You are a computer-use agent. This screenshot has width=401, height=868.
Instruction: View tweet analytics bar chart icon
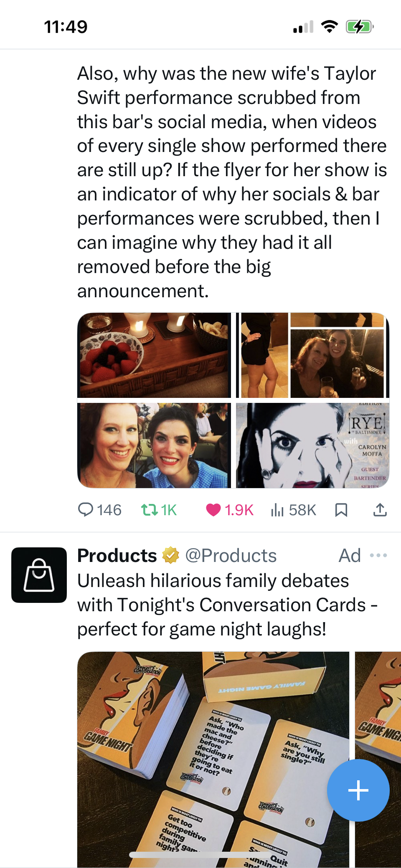(x=277, y=510)
